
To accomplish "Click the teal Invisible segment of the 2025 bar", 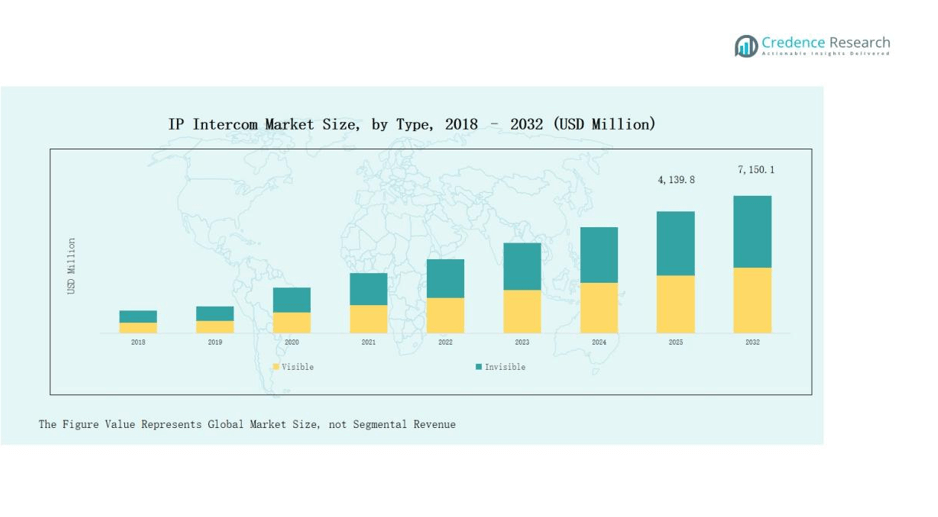I will coord(675,243).
